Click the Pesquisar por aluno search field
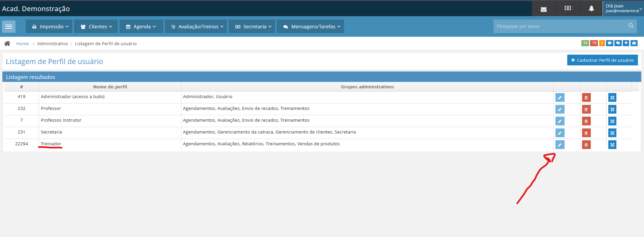The image size is (644, 237). (559, 26)
